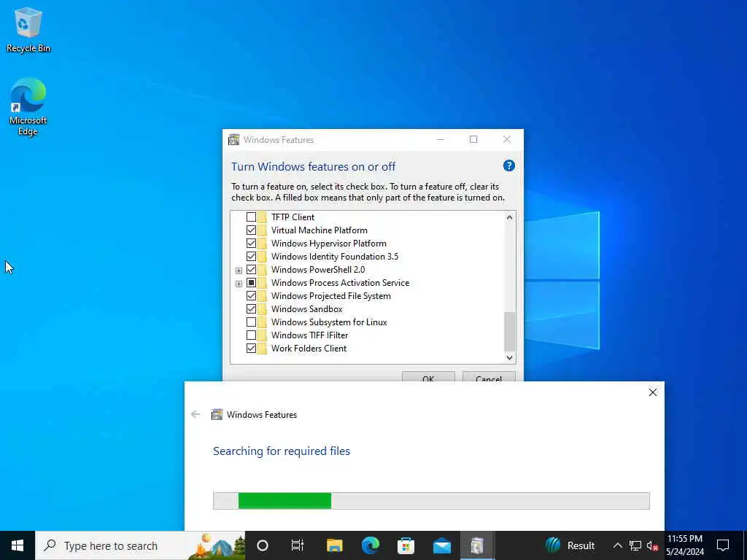Viewport: 747px width, 560px height.
Task: Open the Recycle Bin desktop icon
Action: tap(28, 29)
